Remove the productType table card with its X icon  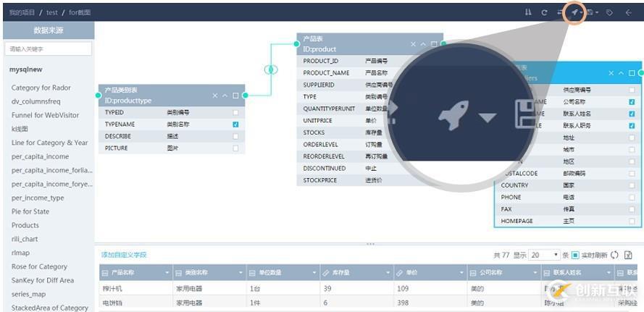click(x=215, y=96)
